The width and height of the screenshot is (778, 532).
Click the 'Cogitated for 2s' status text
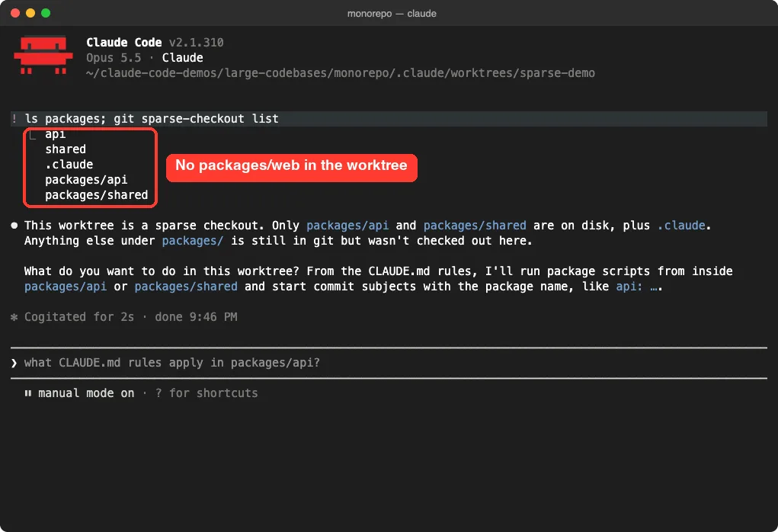pyautogui.click(x=79, y=317)
